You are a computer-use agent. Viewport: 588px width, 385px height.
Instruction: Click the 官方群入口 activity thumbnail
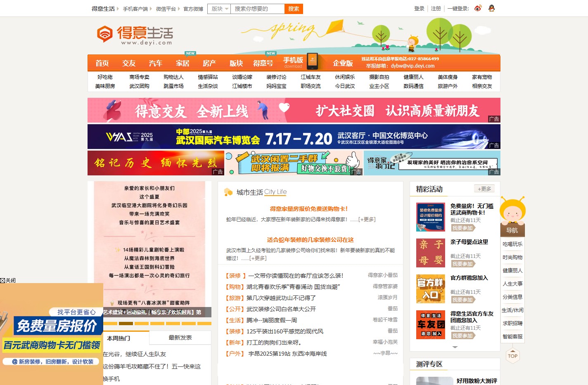tap(431, 289)
